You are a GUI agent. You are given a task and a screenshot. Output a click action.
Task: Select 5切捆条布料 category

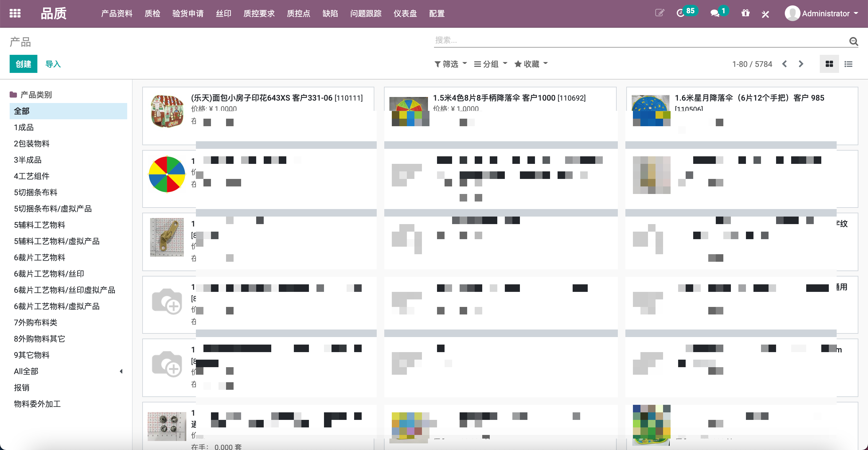coord(68,192)
